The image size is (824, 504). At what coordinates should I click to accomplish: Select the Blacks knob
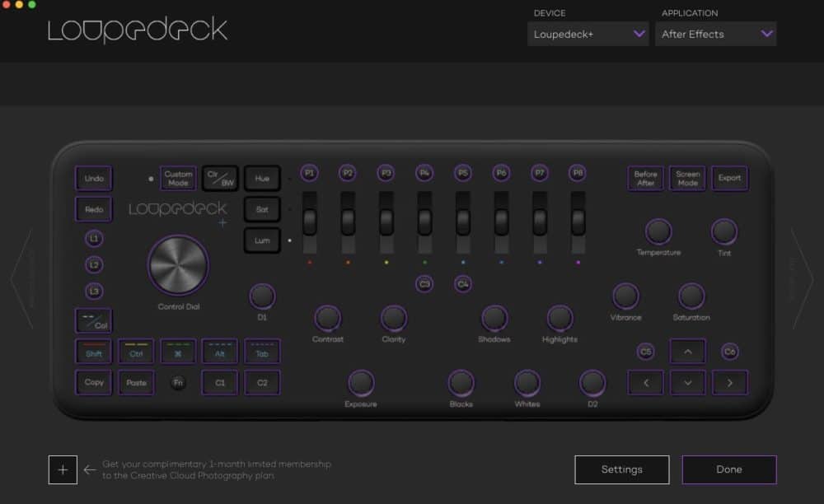click(461, 383)
